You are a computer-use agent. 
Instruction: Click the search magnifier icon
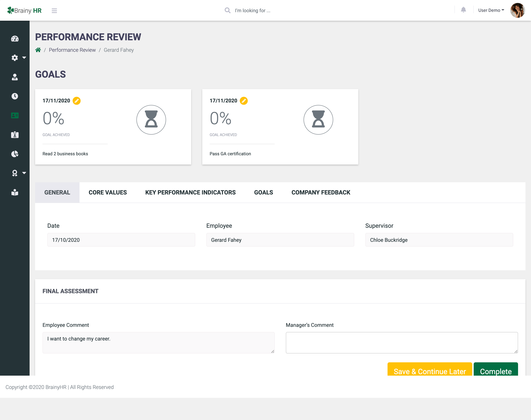[x=227, y=10]
